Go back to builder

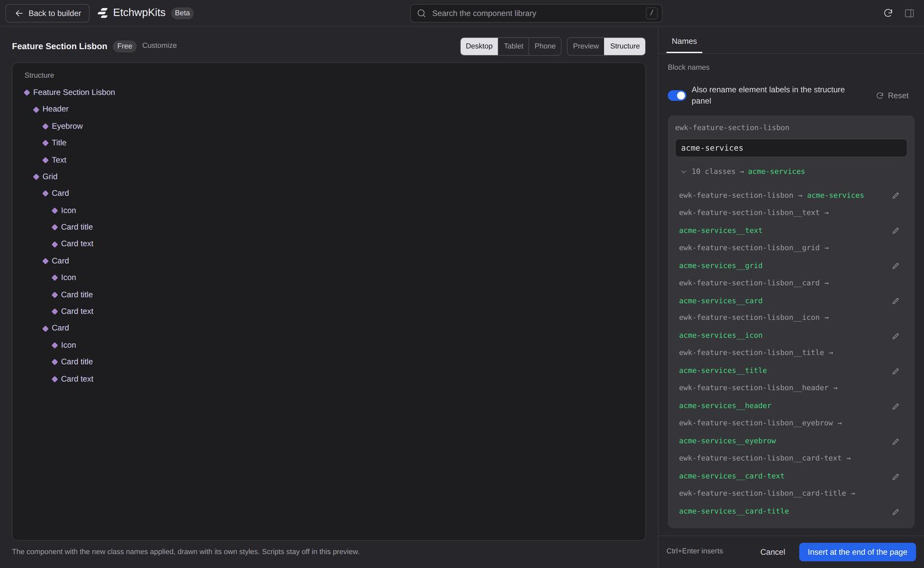pos(48,13)
